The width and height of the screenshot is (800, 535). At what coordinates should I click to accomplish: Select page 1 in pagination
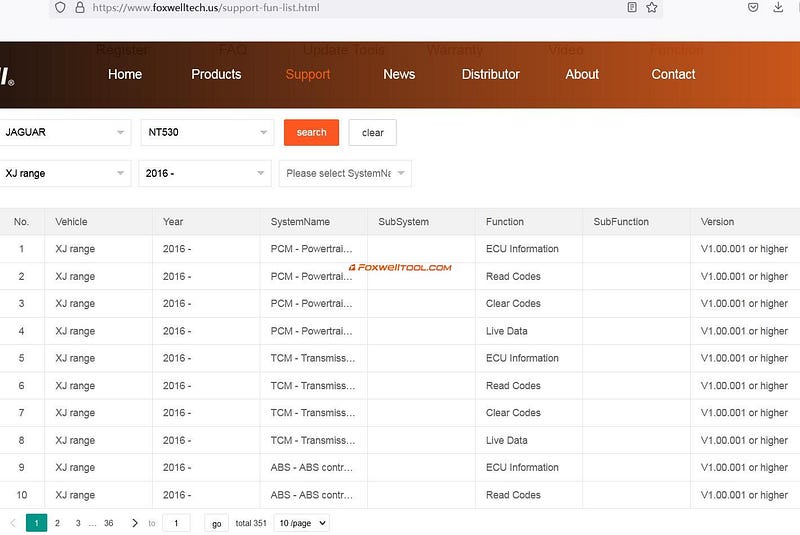click(x=36, y=523)
